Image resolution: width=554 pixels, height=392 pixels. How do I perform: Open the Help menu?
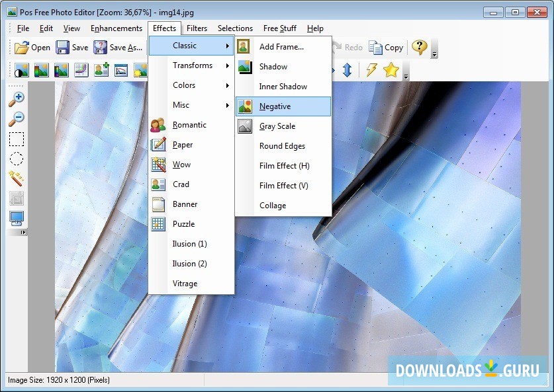click(x=315, y=28)
